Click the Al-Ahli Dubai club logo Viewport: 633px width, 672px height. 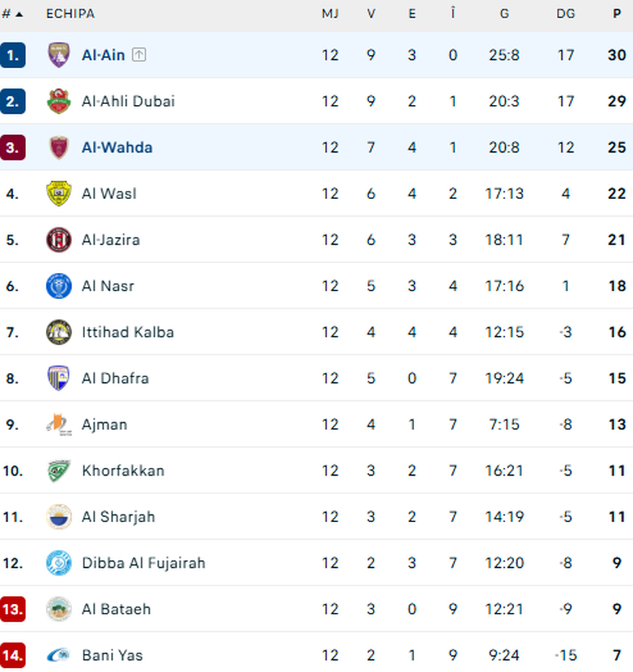[x=58, y=101]
